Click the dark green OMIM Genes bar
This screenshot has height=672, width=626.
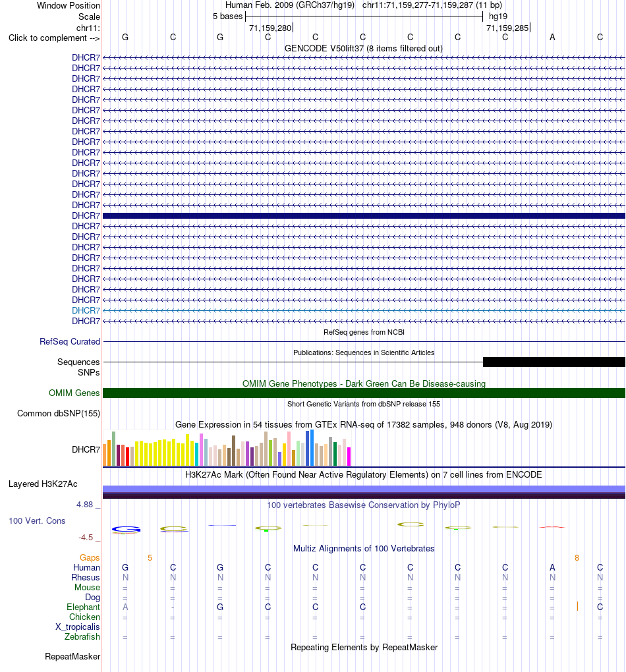click(x=364, y=393)
